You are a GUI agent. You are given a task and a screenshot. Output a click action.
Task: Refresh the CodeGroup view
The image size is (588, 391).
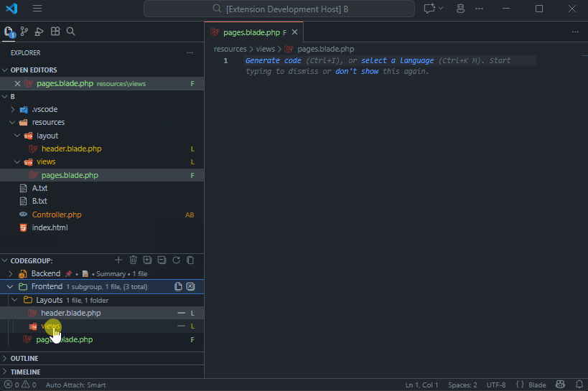coord(176,260)
